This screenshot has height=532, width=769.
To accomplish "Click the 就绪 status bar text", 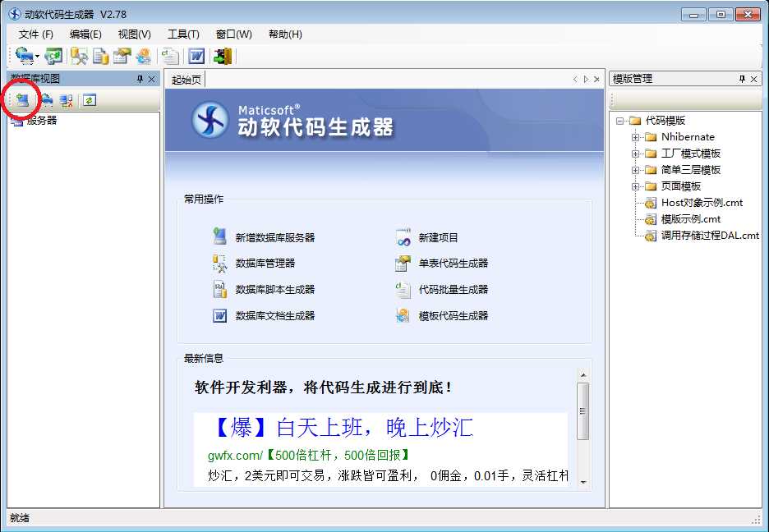I will click(x=20, y=518).
